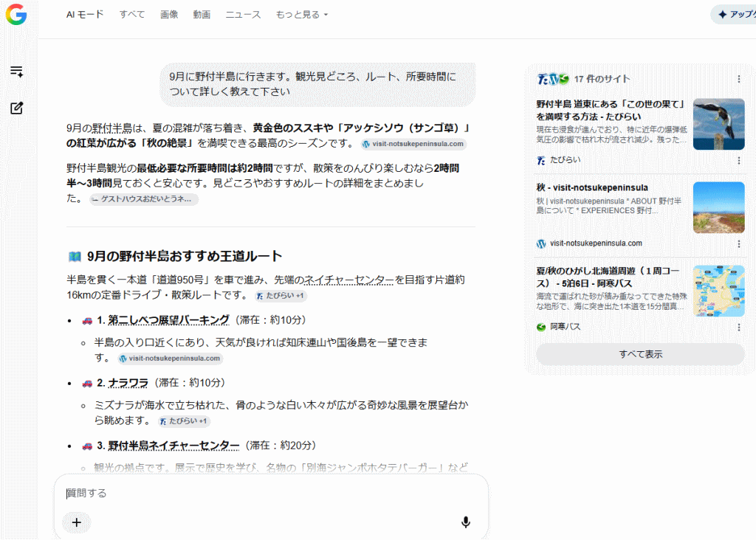The height and width of the screenshot is (540, 756).
Task: Expand the もっと見る dropdown
Action: coord(302,15)
